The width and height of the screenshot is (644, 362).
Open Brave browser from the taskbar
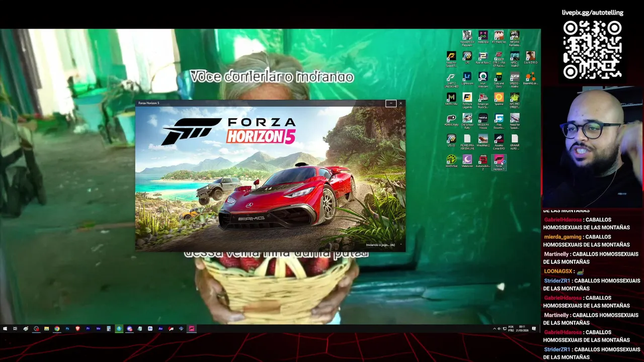77,329
